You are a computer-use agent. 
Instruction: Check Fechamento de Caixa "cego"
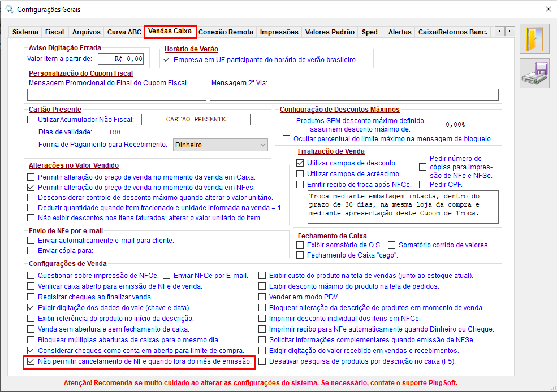pyautogui.click(x=300, y=255)
